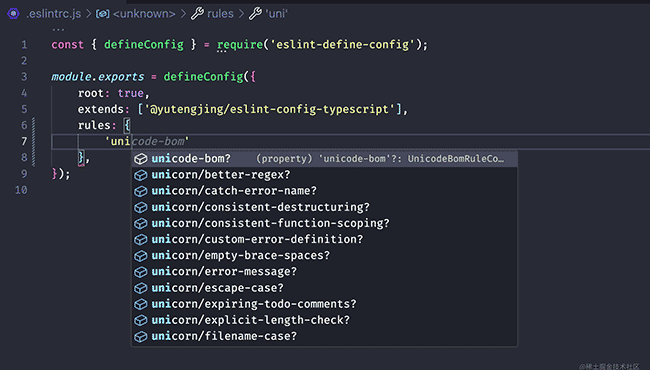
Task: Click the wrench icon beside 'uni' breadcrumb
Action: [255, 14]
